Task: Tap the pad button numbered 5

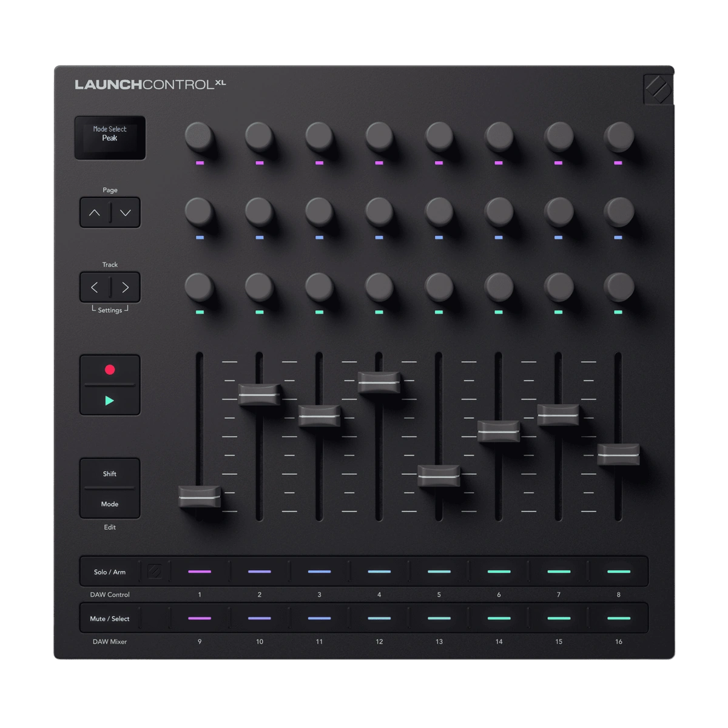Action: coord(439,571)
